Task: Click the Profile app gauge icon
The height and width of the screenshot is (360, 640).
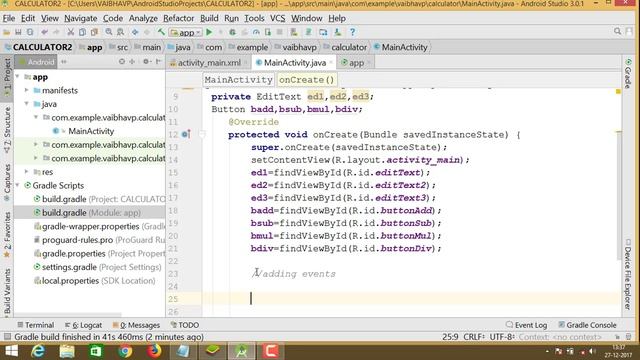Action: point(256,32)
